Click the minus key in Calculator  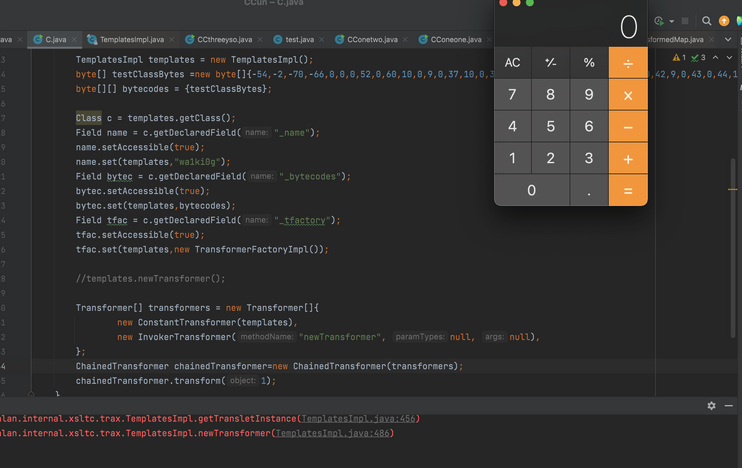(x=628, y=126)
